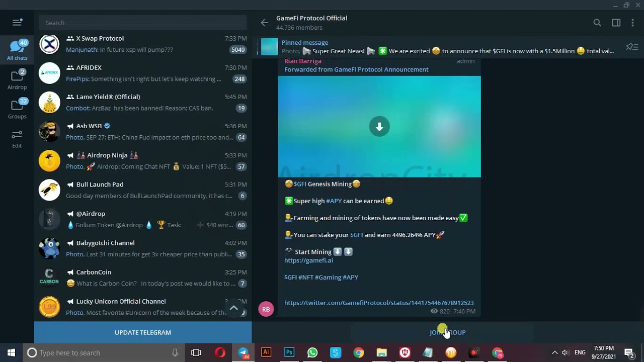
Task: Switch to the Airdrop folder
Action: tap(17, 79)
